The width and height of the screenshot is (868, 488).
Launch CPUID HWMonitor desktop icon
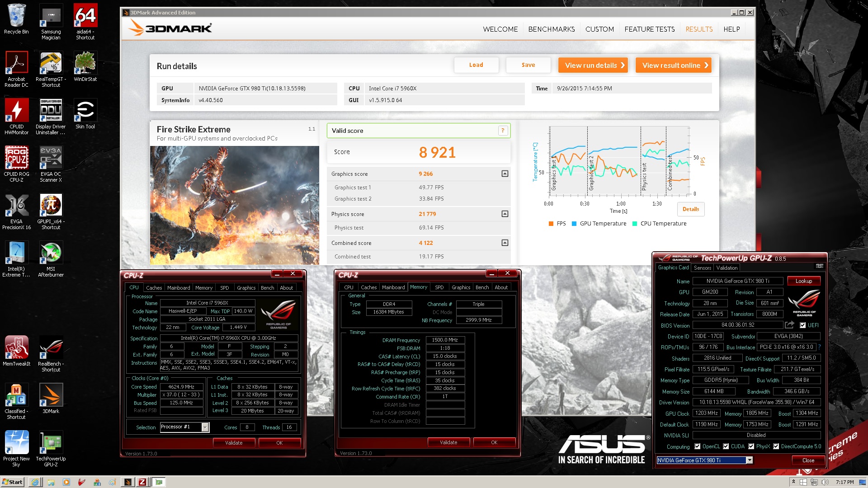click(x=16, y=117)
